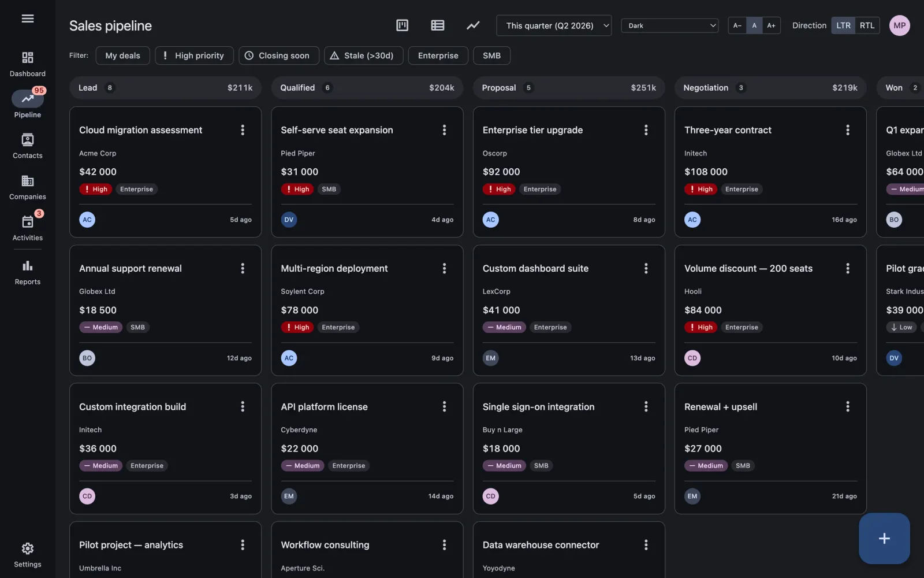The width and height of the screenshot is (924, 578).
Task: Open Settings in sidebar
Action: pyautogui.click(x=28, y=555)
